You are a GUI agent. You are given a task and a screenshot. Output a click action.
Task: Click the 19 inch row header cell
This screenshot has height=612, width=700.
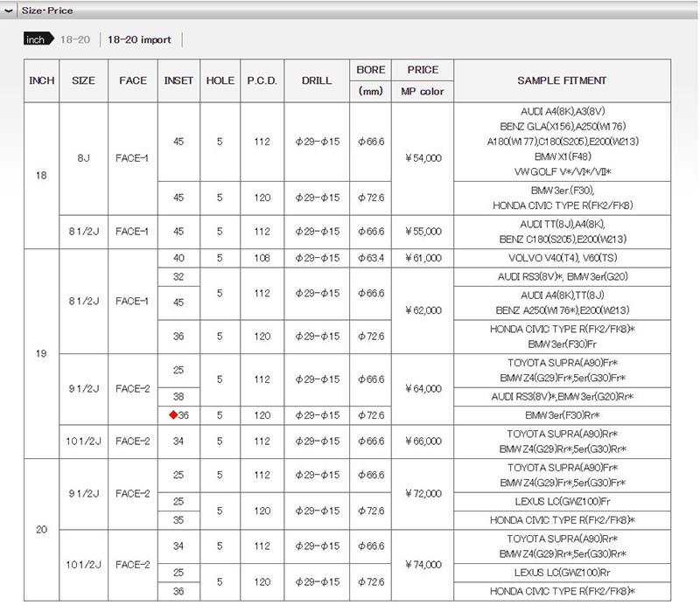pos(41,353)
